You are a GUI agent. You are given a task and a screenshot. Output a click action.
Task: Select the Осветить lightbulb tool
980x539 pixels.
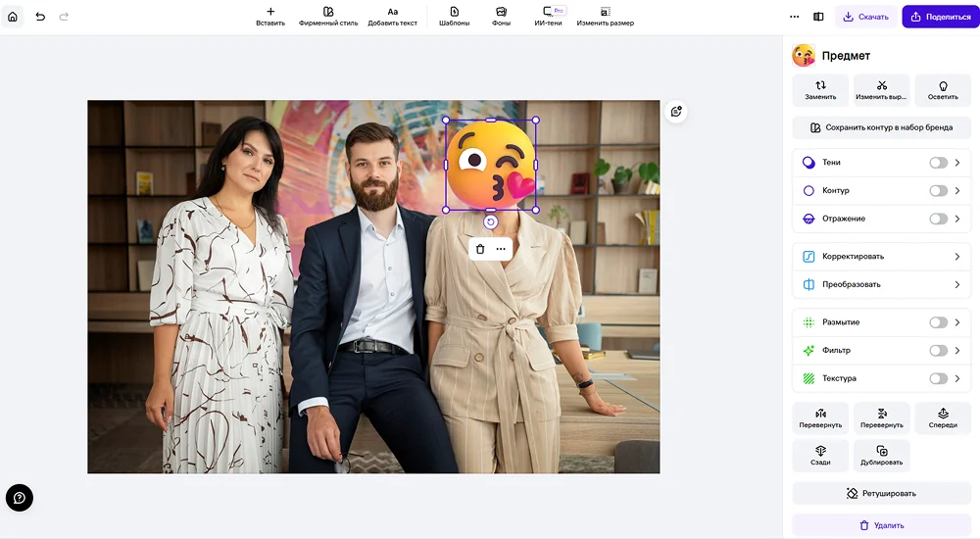(x=943, y=90)
